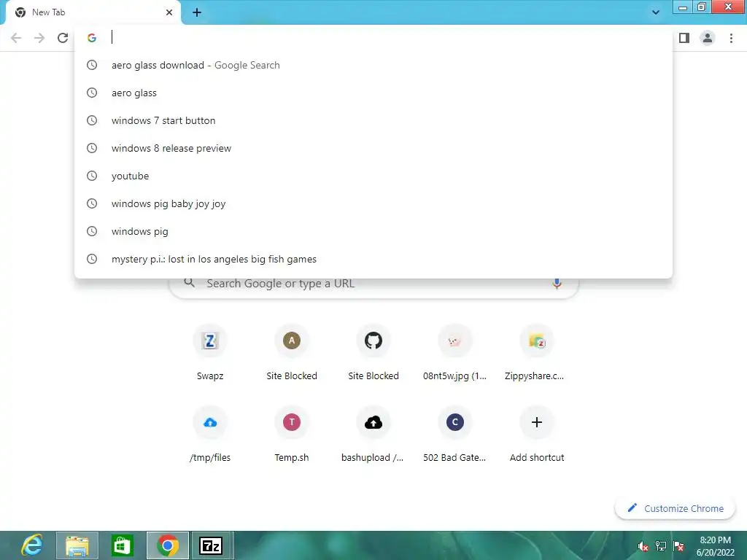Open the Temp.sh shortcut
This screenshot has height=560, width=747.
pyautogui.click(x=292, y=435)
